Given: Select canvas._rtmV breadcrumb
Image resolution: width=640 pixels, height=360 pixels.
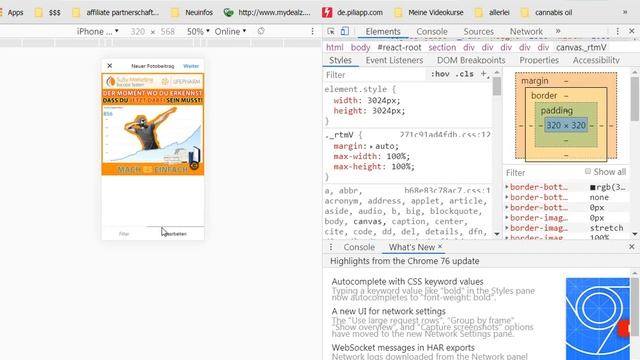Looking at the screenshot, I should [581, 47].
